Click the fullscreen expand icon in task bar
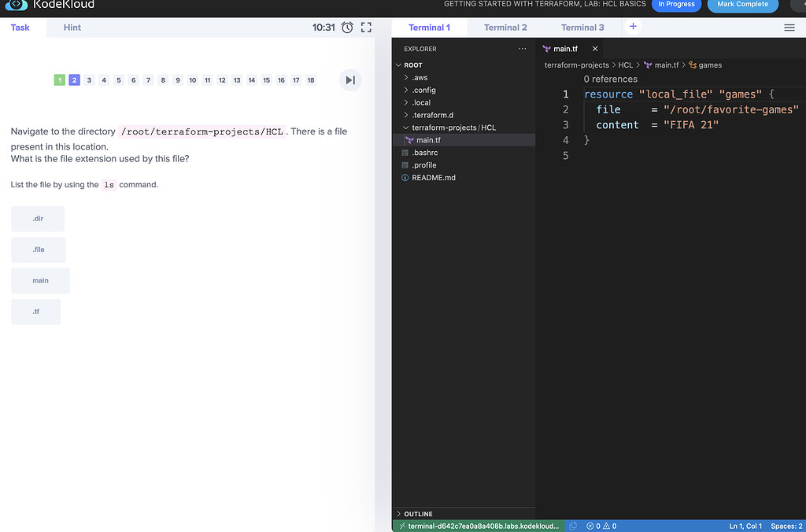This screenshot has height=532, width=806. coord(365,27)
